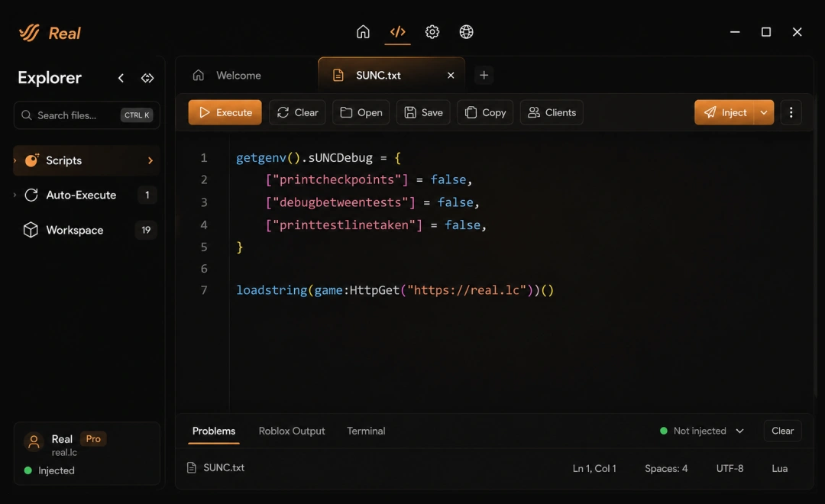Click the code-diamond icon beside Explorer
Viewport: 825px width, 504px height.
tap(147, 78)
